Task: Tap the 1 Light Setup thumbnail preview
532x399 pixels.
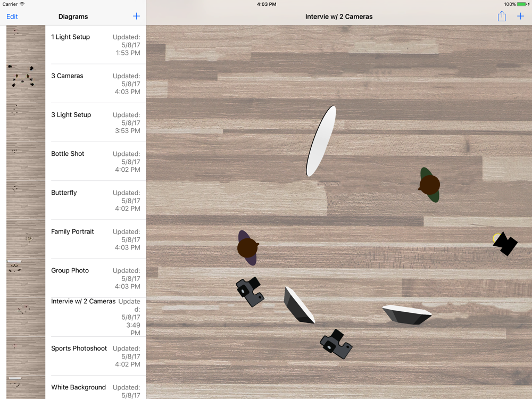Action: coord(26,45)
